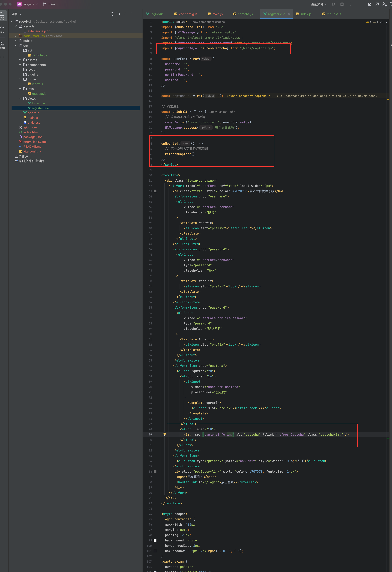Viewport: 392px width, 572px height.
Task: Click 'Show usages' beside onSubmit
Action: pos(218,112)
